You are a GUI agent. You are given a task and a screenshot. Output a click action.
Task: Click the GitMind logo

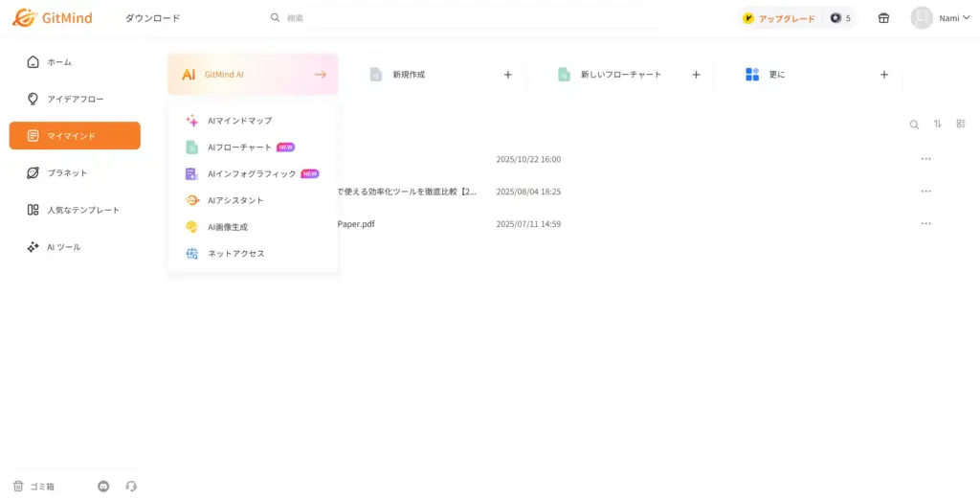point(53,18)
